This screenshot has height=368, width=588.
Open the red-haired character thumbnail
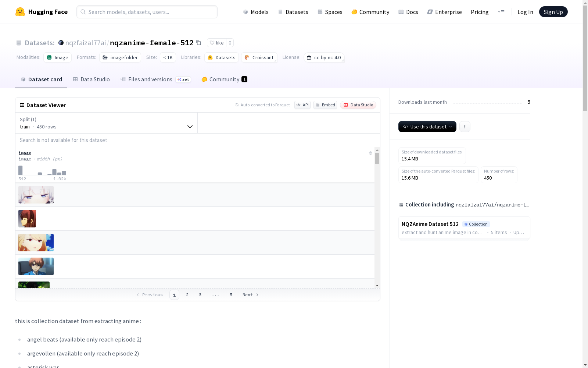pyautogui.click(x=27, y=219)
